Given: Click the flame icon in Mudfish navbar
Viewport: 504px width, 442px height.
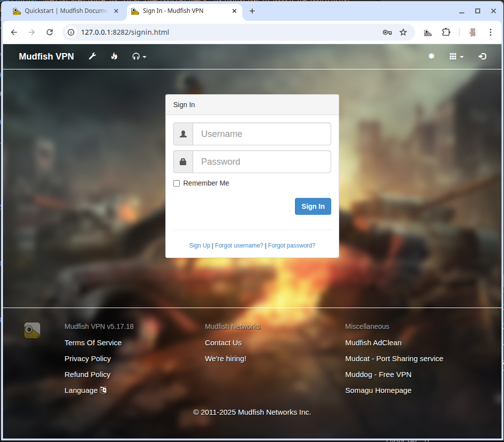Looking at the screenshot, I should 114,57.
